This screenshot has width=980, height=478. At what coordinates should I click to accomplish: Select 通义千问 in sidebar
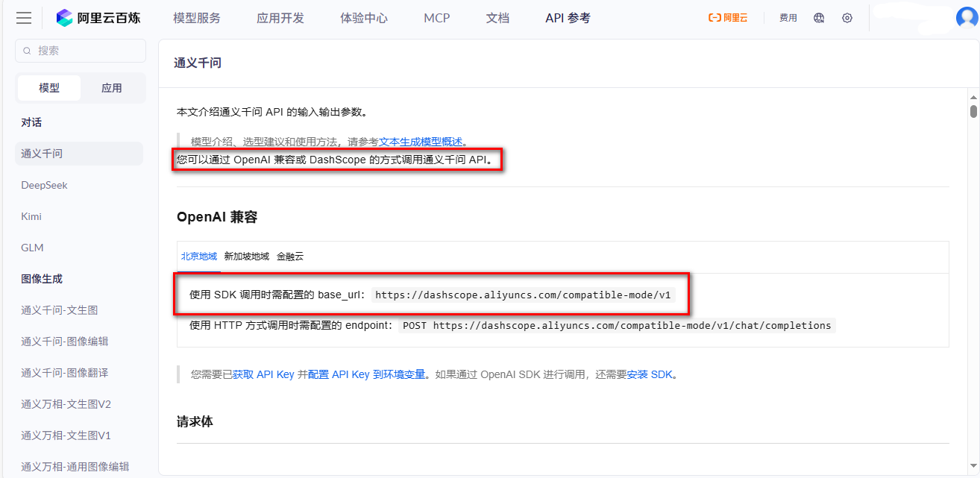click(79, 154)
